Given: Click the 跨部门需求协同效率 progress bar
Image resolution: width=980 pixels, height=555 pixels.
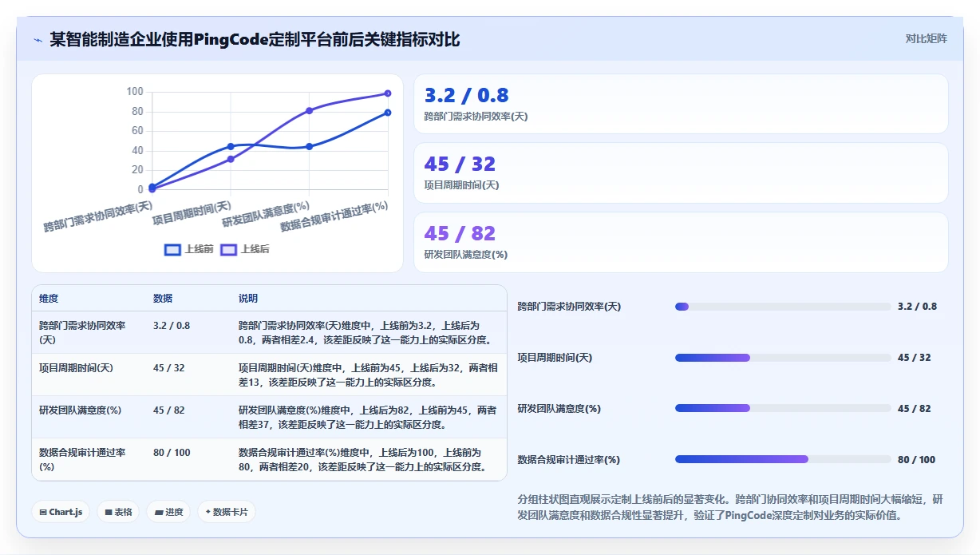Looking at the screenshot, I should [x=783, y=307].
